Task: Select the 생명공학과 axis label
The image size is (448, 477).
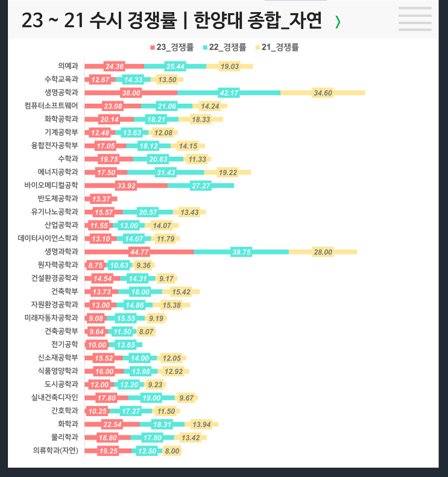Action: click(62, 92)
